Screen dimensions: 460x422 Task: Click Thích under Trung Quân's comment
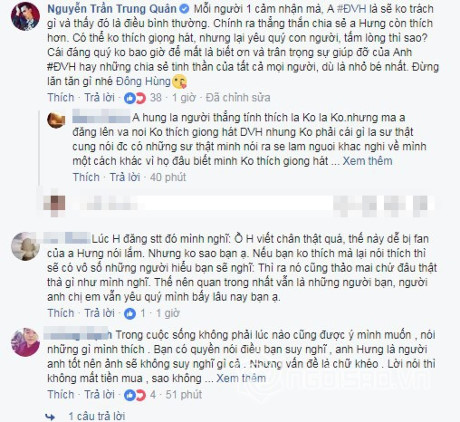pos(61,98)
